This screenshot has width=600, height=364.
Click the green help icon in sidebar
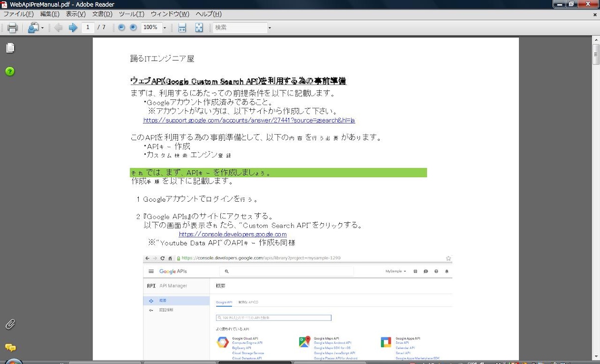pyautogui.click(x=10, y=71)
